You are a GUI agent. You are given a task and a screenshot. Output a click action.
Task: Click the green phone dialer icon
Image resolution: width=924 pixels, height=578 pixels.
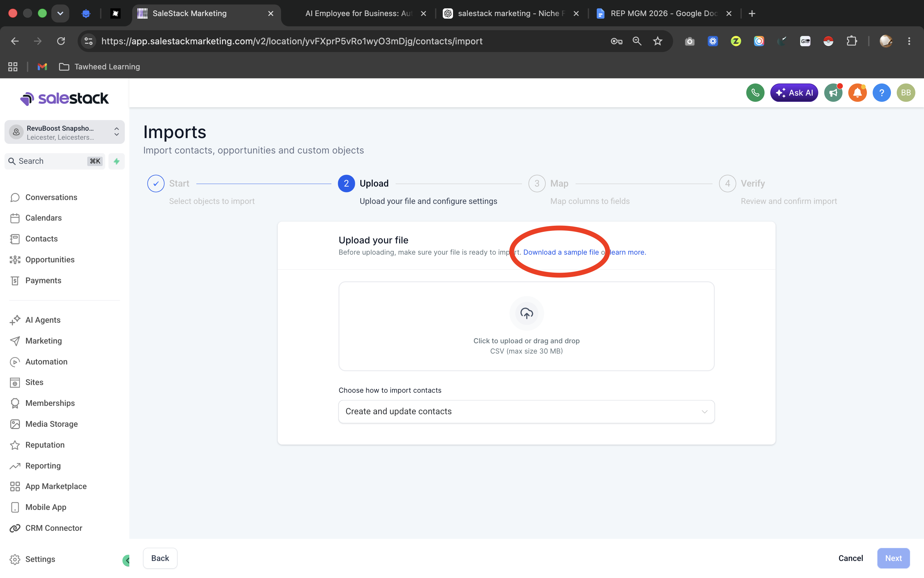tap(755, 93)
